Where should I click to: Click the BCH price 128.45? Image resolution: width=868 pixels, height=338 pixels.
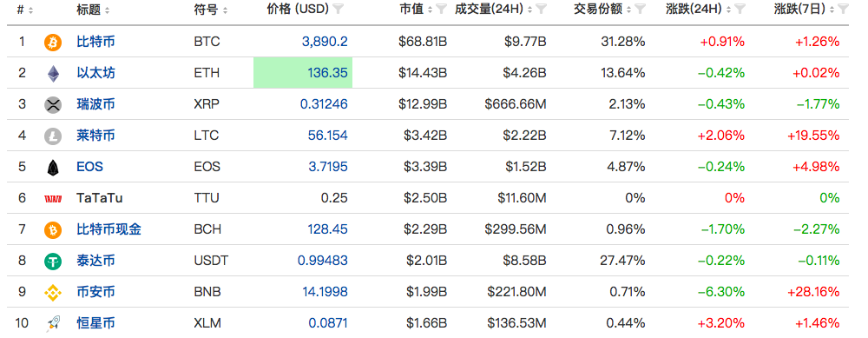point(328,229)
